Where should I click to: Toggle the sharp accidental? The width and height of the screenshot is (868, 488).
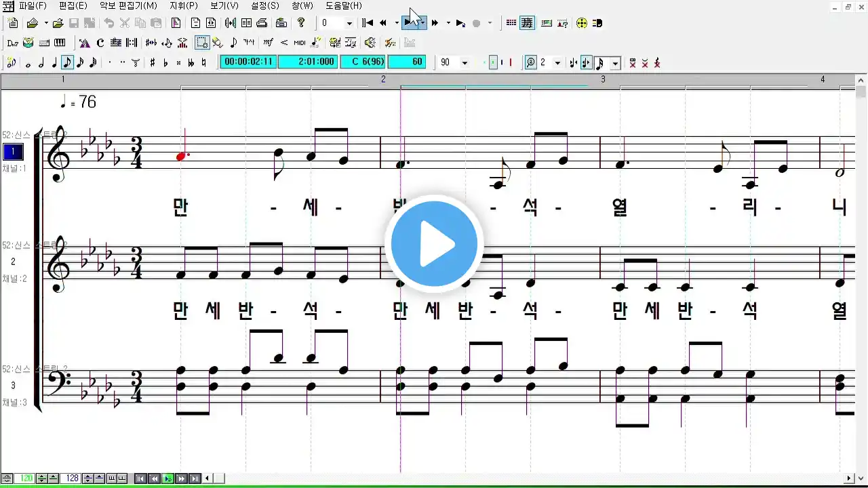[x=153, y=63]
